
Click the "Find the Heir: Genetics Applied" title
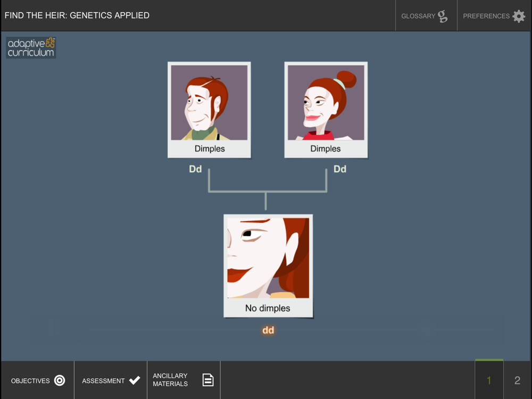[x=77, y=15]
